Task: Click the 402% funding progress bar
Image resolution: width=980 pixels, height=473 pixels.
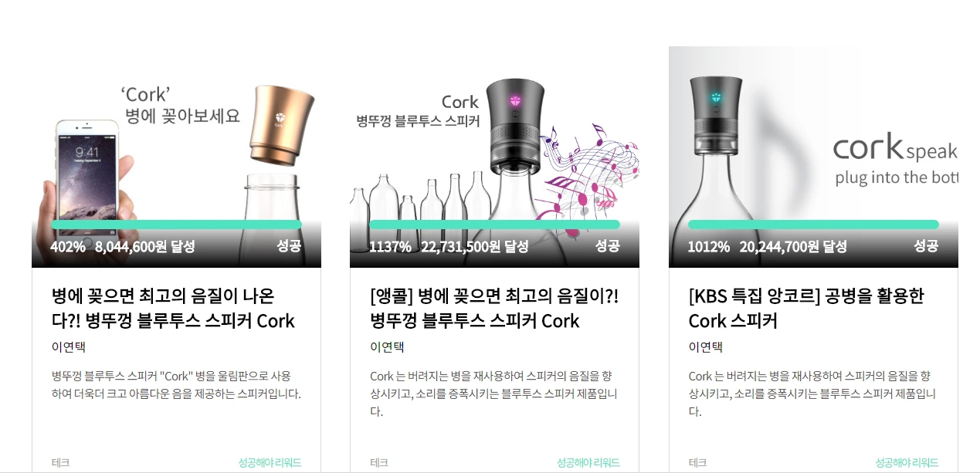Action: point(176,225)
